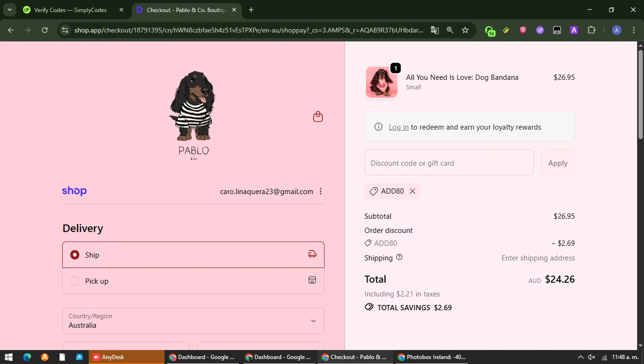The image size is (644, 364).
Task: Open the browser zoom control icon
Action: pyautogui.click(x=450, y=30)
